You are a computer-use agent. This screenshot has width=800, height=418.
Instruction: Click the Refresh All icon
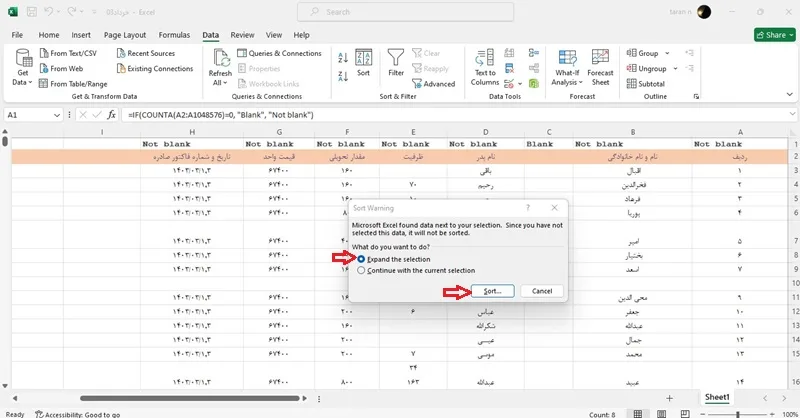[220, 67]
